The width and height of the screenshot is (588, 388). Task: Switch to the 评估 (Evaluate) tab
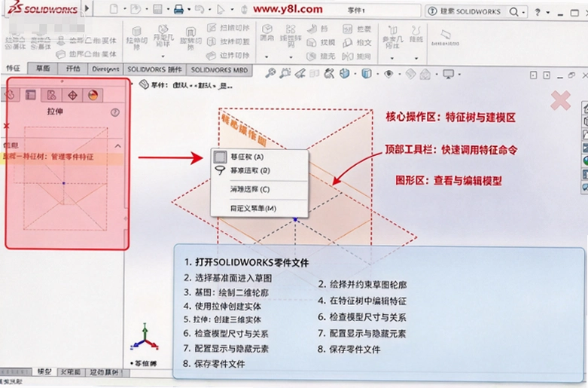pyautogui.click(x=73, y=69)
